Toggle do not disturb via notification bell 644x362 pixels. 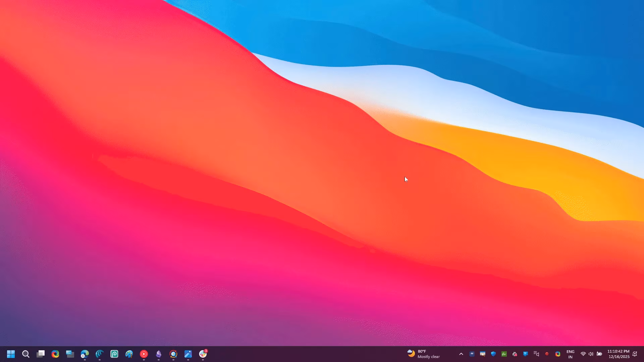635,354
